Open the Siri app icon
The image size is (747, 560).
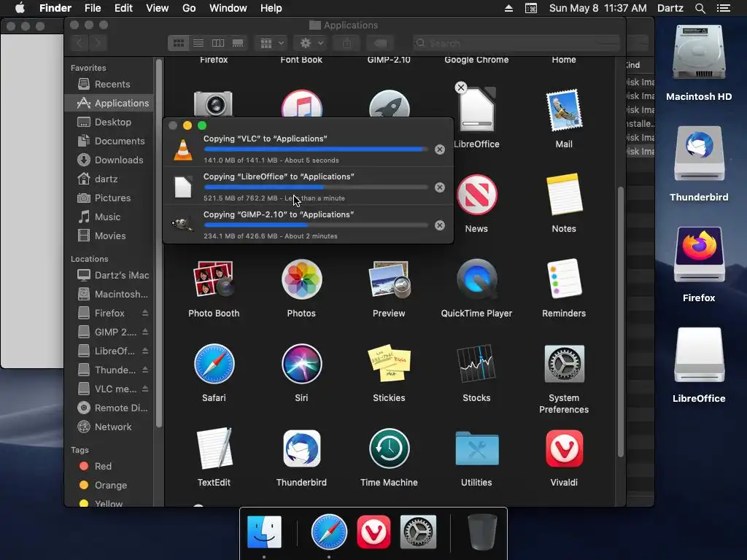[301, 364]
